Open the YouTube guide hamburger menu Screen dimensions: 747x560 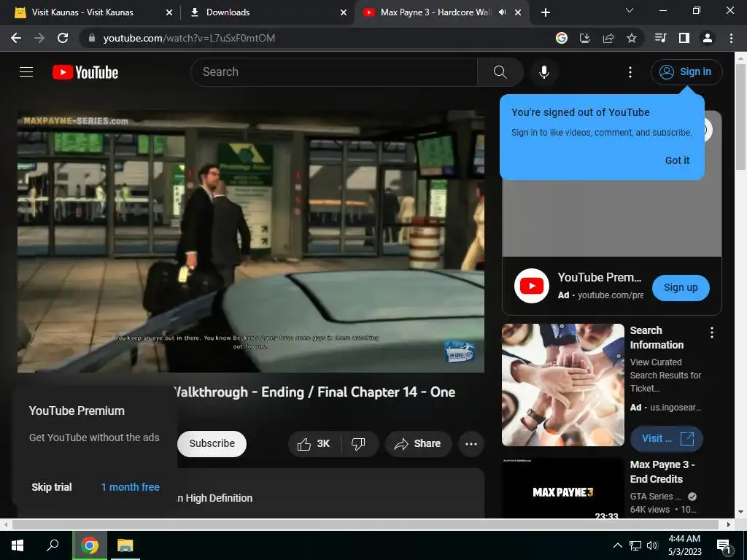(x=26, y=72)
